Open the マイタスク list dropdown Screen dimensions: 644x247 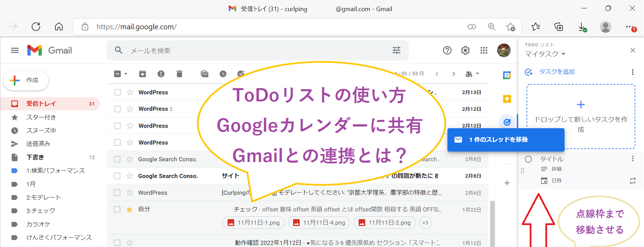coord(545,54)
